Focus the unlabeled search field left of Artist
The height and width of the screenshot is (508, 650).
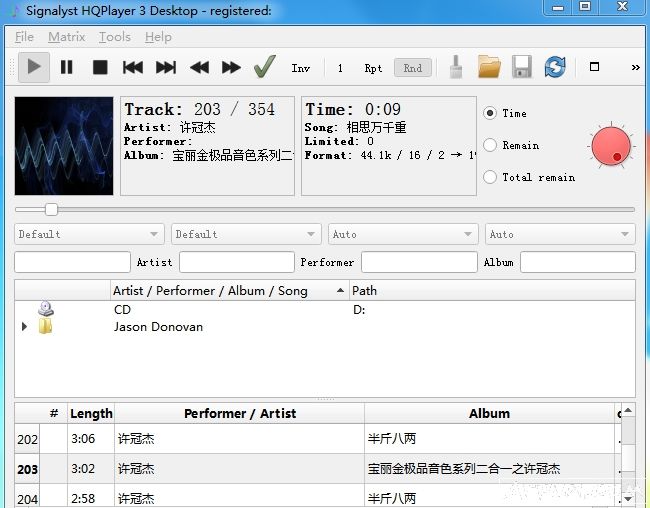(73, 262)
